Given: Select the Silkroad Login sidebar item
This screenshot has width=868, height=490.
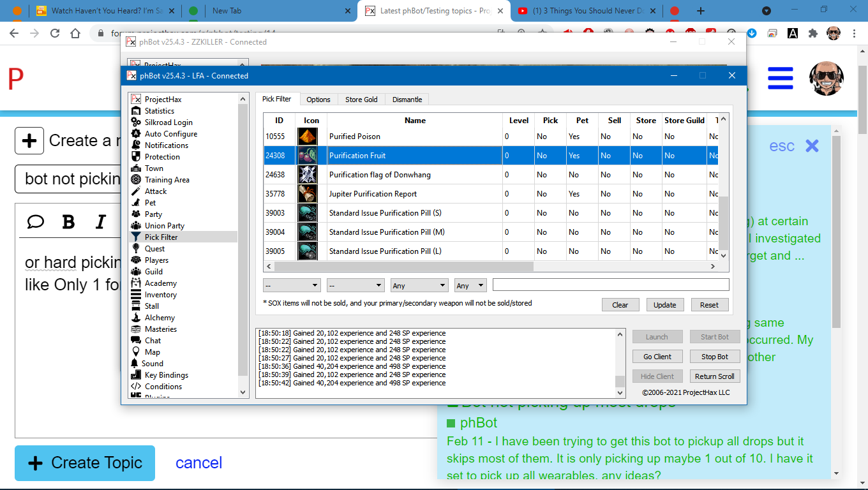Looking at the screenshot, I should point(168,122).
